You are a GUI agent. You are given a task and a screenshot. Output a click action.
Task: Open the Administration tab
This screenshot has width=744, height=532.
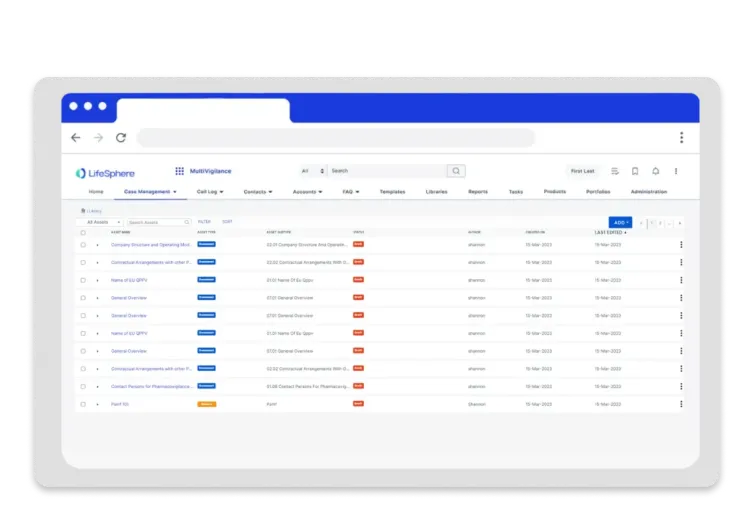pos(649,192)
